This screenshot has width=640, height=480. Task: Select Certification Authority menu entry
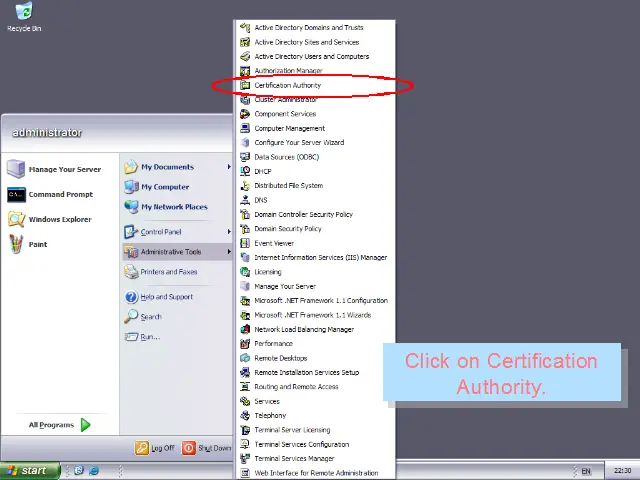click(x=287, y=86)
